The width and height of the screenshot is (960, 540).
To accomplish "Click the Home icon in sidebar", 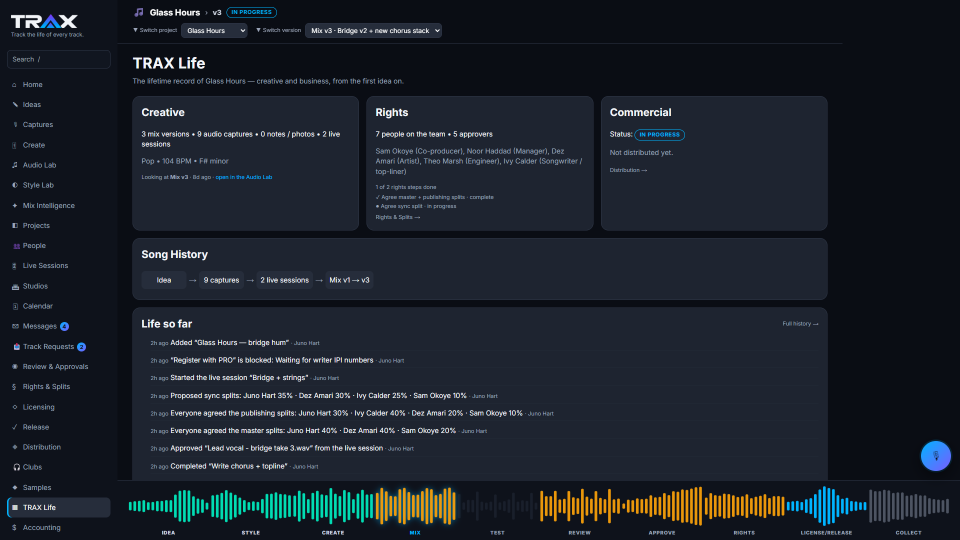I will point(15,84).
